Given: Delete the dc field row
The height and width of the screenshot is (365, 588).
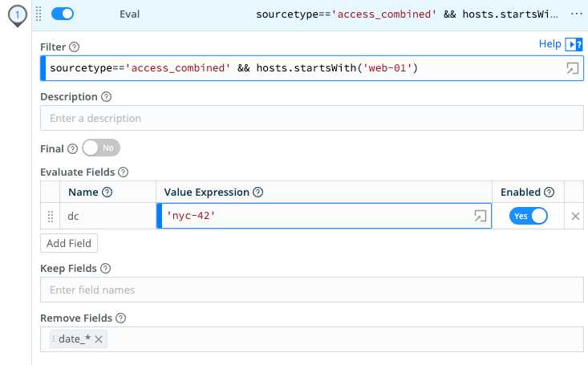Looking at the screenshot, I should point(575,216).
